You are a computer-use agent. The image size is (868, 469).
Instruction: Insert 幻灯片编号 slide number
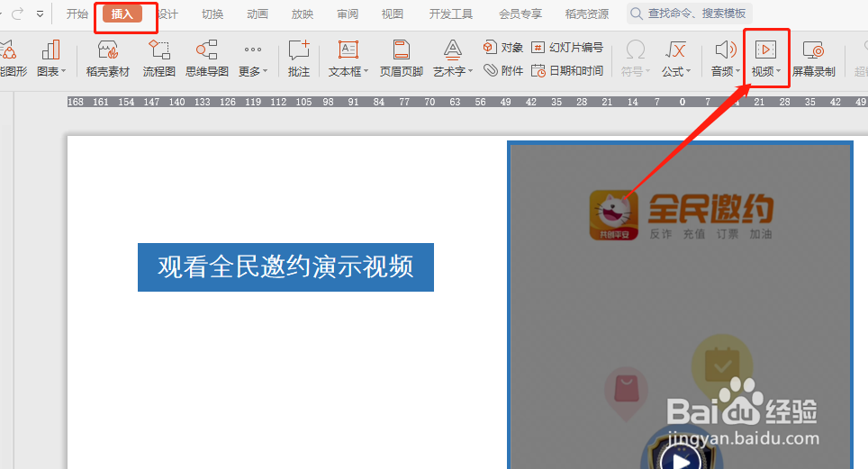click(x=567, y=48)
